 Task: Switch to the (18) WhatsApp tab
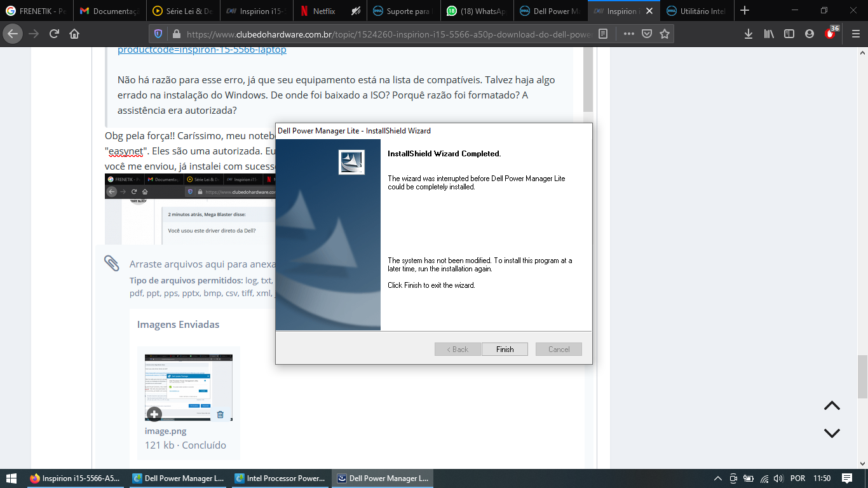click(x=477, y=11)
